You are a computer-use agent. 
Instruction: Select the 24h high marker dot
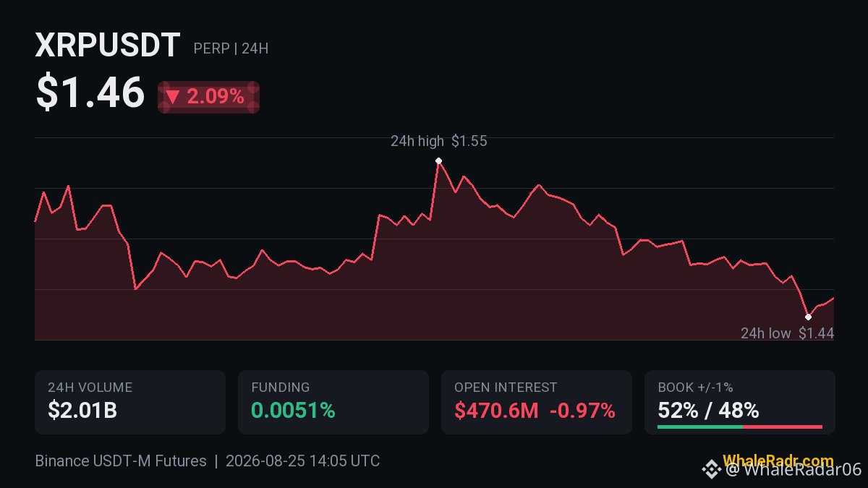point(438,160)
